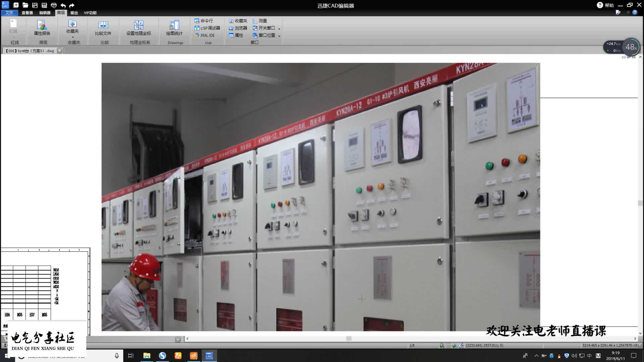This screenshot has height=362, width=644.
Task: Switch to the 查看器 viewer tab
Action: [x=27, y=13]
